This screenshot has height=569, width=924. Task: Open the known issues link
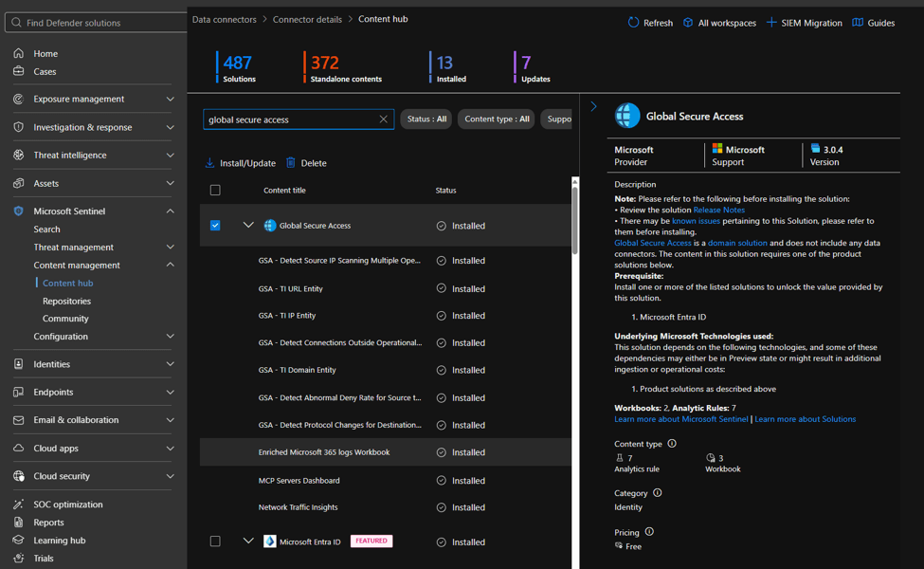point(696,221)
